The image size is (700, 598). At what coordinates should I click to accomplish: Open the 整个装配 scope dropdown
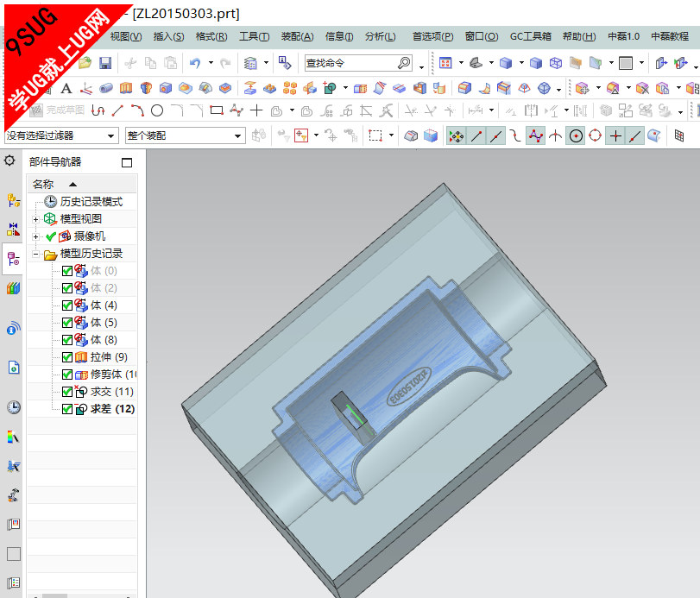[186, 135]
